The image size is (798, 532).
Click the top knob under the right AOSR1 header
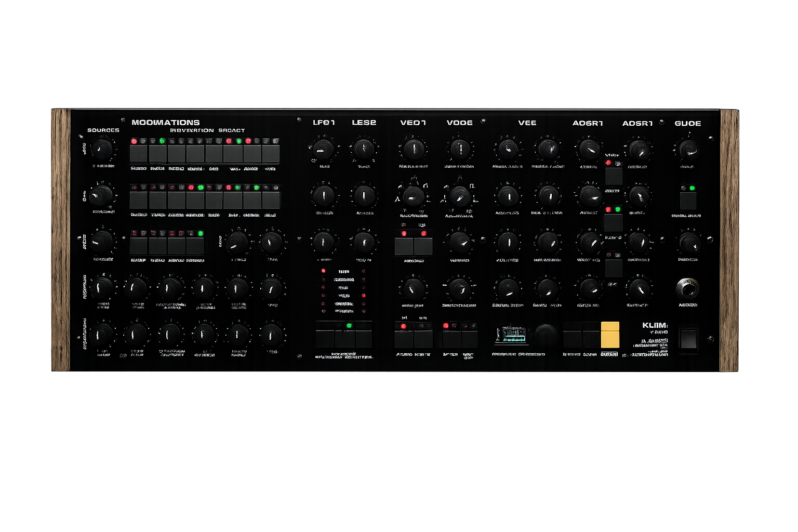(639, 150)
